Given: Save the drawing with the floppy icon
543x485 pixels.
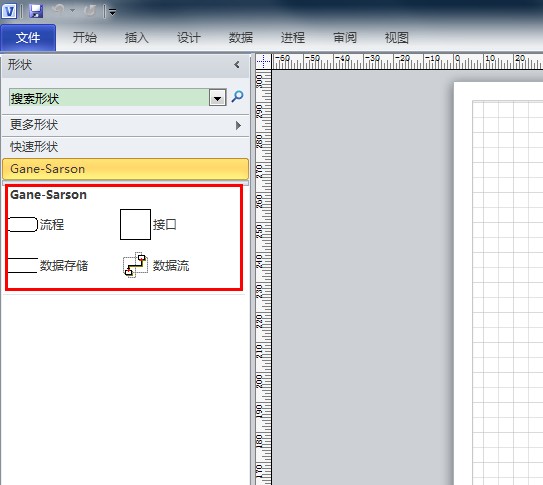Looking at the screenshot, I should pos(36,11).
